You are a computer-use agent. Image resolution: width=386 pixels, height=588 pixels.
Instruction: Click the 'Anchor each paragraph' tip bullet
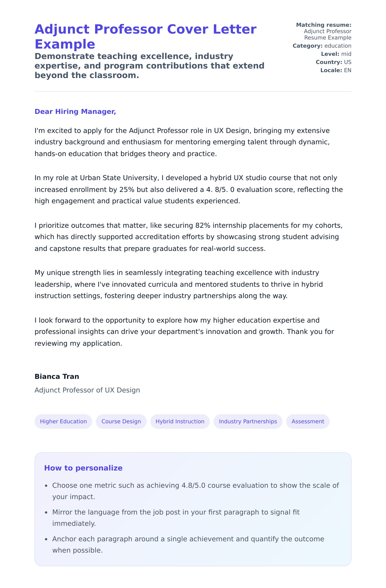[188, 544]
